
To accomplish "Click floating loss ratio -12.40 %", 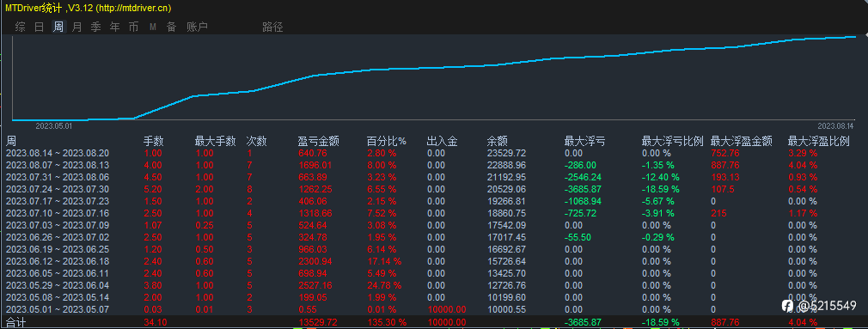I will (660, 177).
